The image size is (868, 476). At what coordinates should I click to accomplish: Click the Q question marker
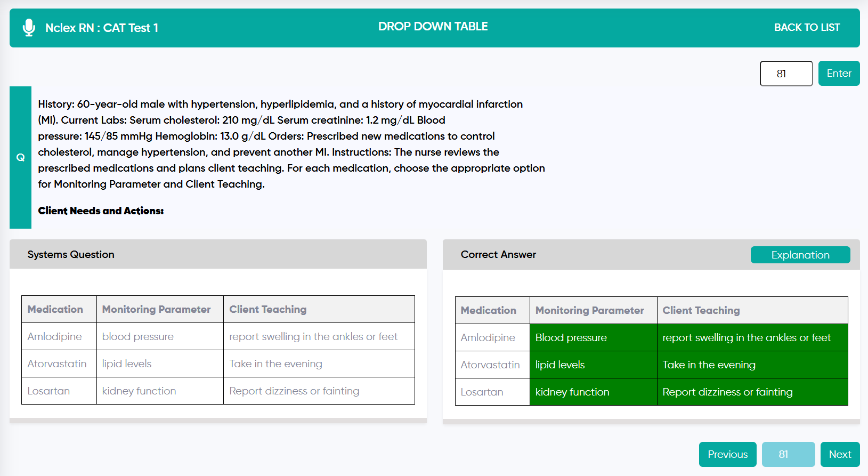coord(20,157)
